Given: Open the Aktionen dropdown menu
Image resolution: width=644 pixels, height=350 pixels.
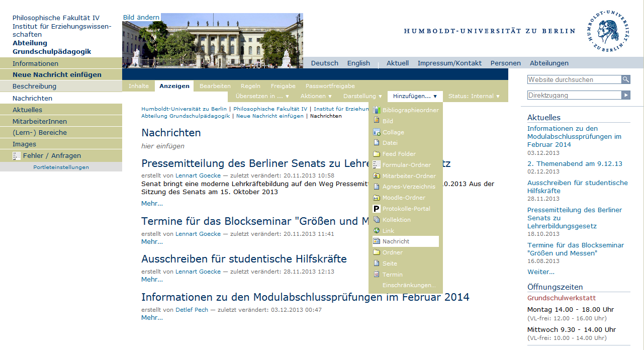Looking at the screenshot, I should (316, 96).
